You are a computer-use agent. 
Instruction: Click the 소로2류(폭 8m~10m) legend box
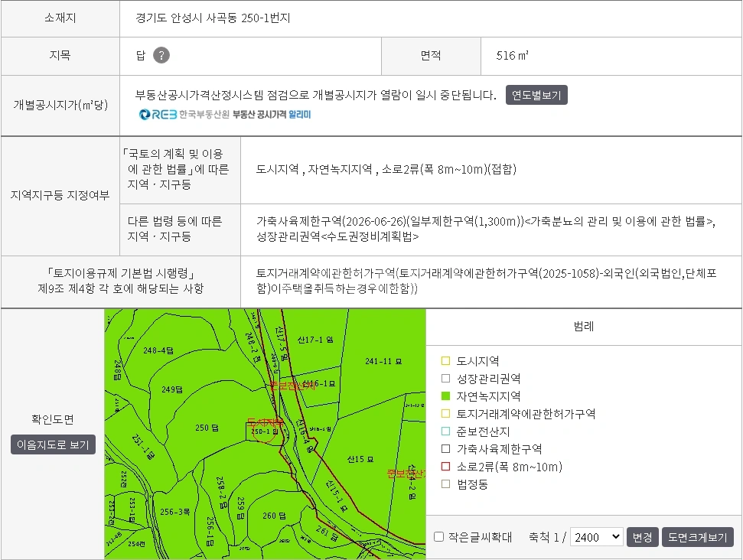[x=445, y=467]
